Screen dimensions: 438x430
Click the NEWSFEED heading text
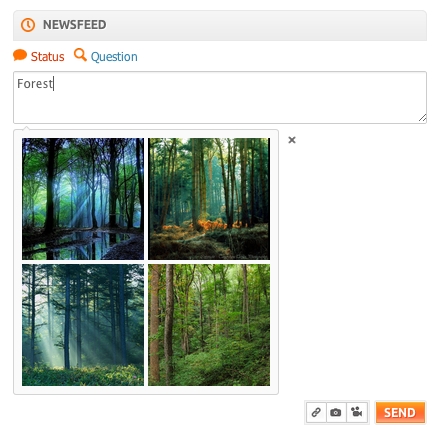[75, 25]
